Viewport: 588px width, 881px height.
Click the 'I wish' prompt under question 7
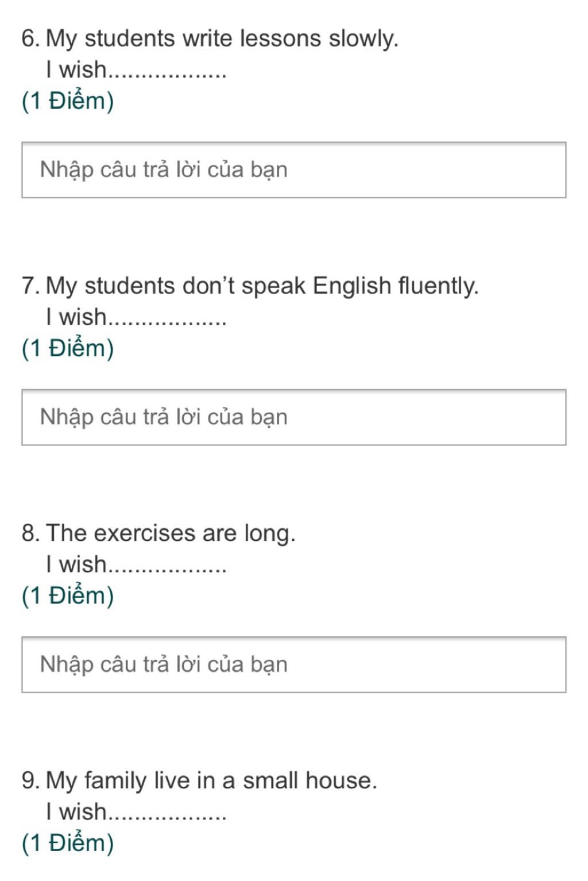pos(76,317)
